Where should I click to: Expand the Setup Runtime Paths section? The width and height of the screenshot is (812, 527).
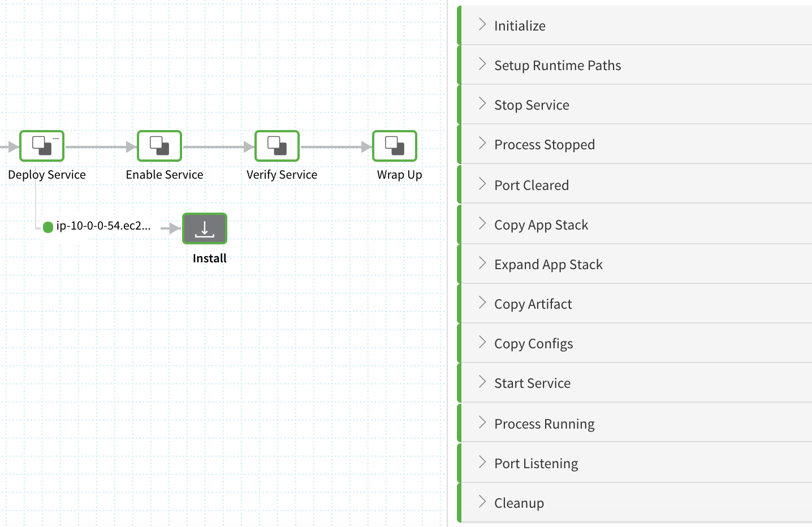tap(634, 65)
